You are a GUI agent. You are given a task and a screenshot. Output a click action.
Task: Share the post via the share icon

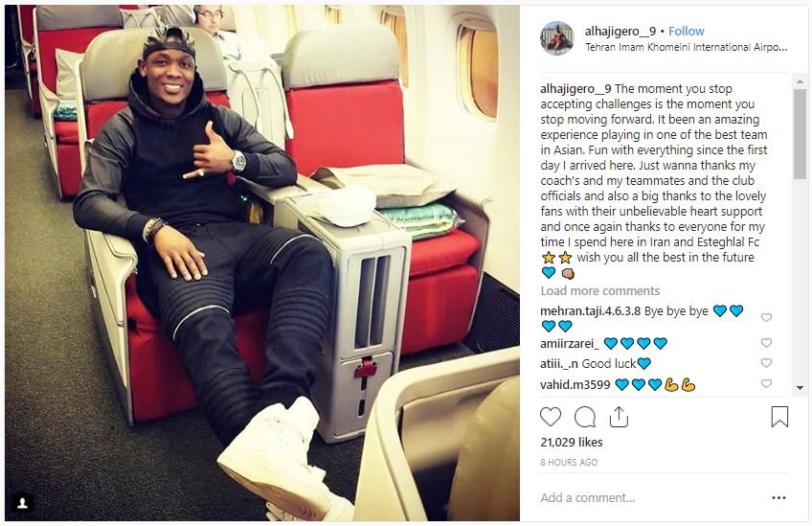click(619, 417)
